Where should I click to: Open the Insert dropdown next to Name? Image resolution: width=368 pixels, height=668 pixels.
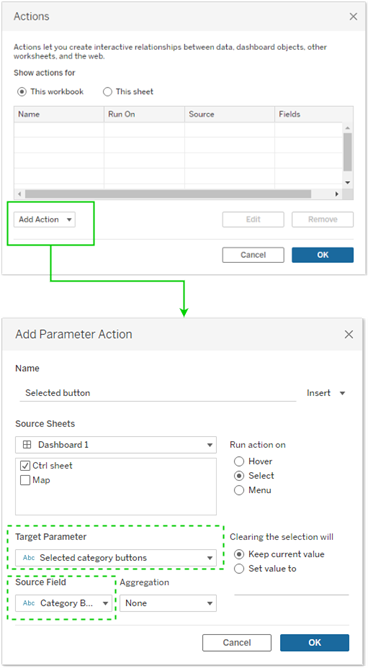click(325, 393)
